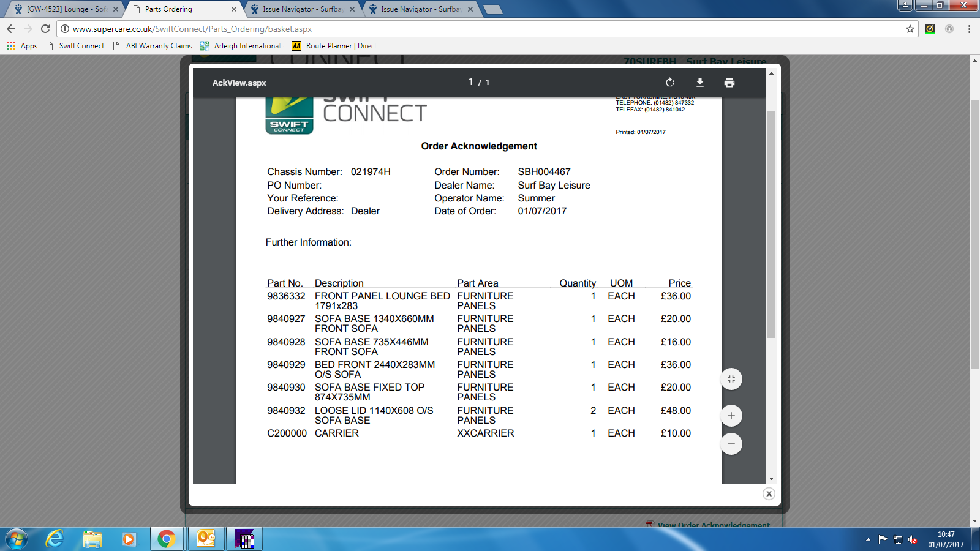Go back to the previous page
Viewport: 980px width, 551px height.
11,29
